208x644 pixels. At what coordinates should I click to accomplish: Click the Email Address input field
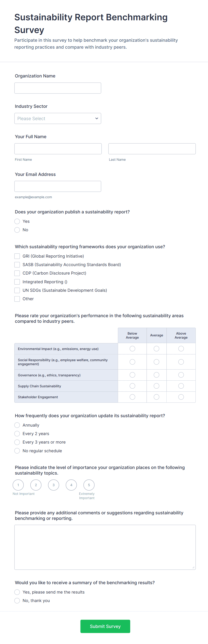coord(58,186)
